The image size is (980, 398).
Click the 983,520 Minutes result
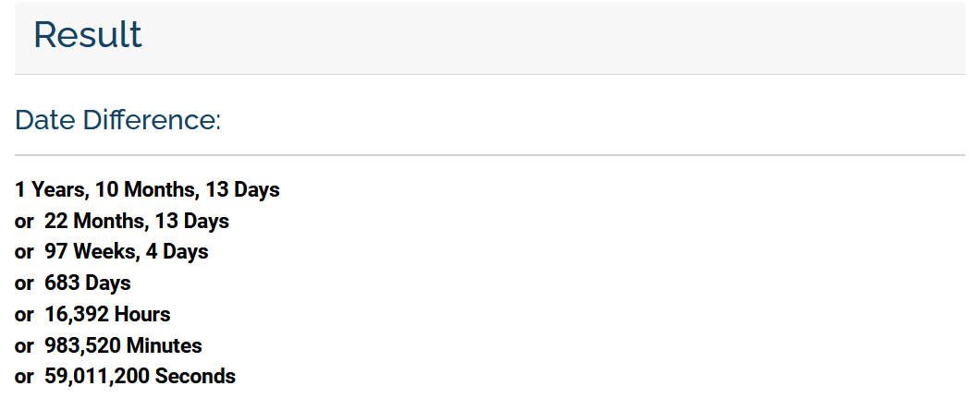tap(123, 345)
